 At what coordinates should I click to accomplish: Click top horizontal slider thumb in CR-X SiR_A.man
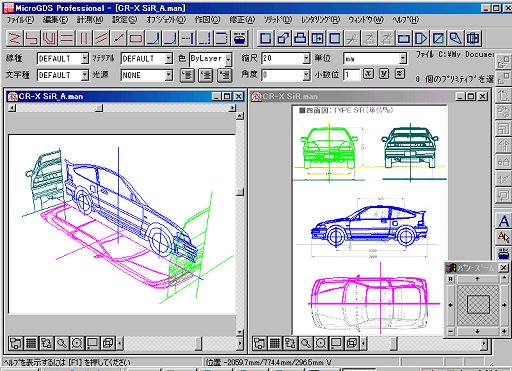pyautogui.click(x=99, y=108)
